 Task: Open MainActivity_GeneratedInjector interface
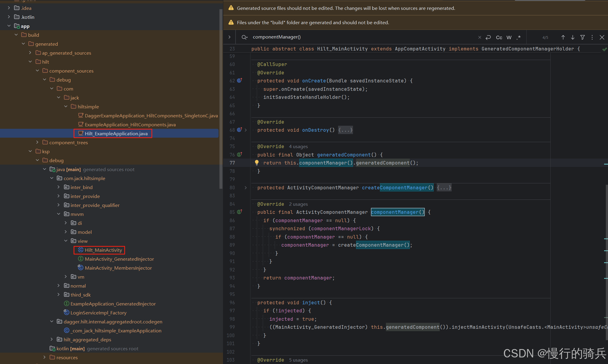116,259
